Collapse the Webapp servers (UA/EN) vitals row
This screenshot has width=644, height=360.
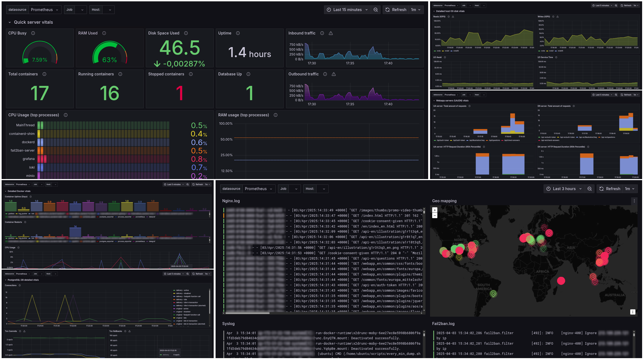tap(434, 101)
